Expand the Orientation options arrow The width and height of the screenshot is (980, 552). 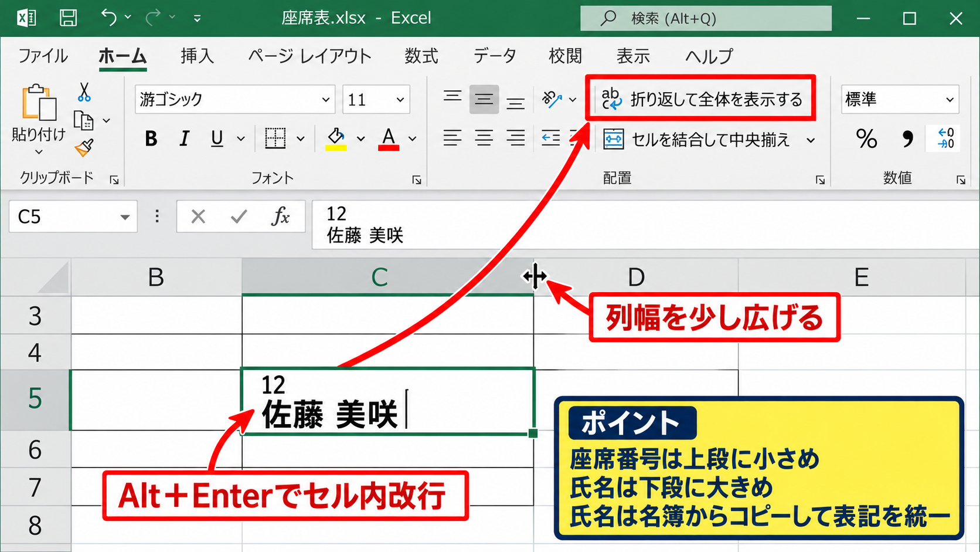(573, 100)
